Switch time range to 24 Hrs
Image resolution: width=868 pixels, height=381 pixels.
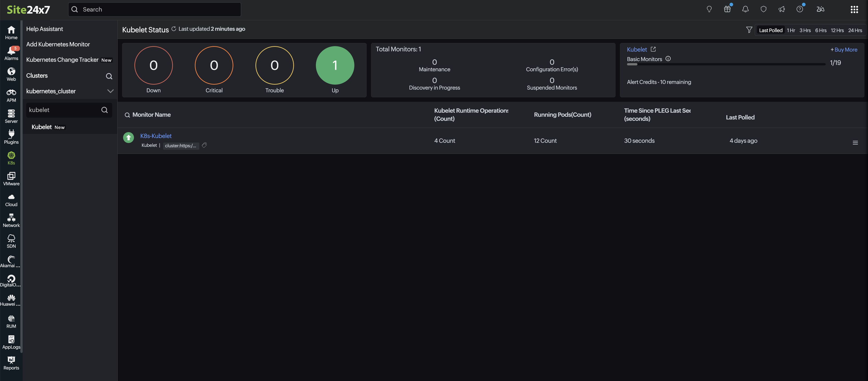tap(855, 30)
